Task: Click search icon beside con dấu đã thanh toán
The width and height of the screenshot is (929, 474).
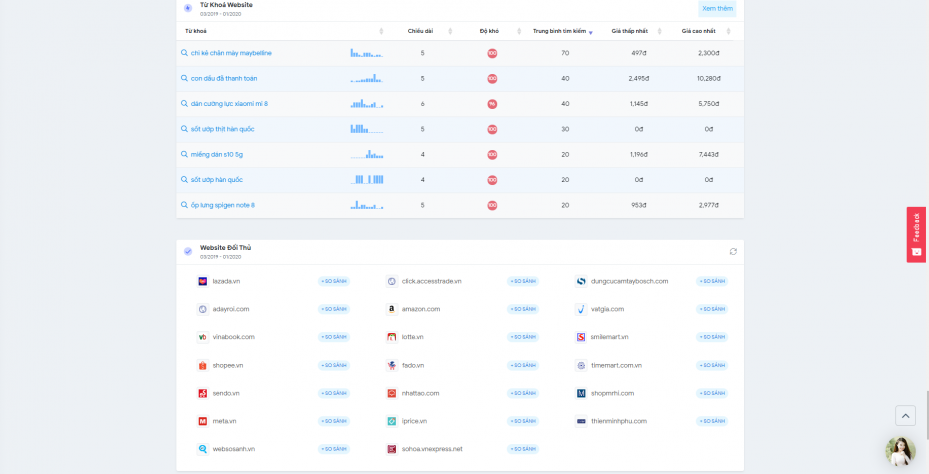Action: [184, 78]
